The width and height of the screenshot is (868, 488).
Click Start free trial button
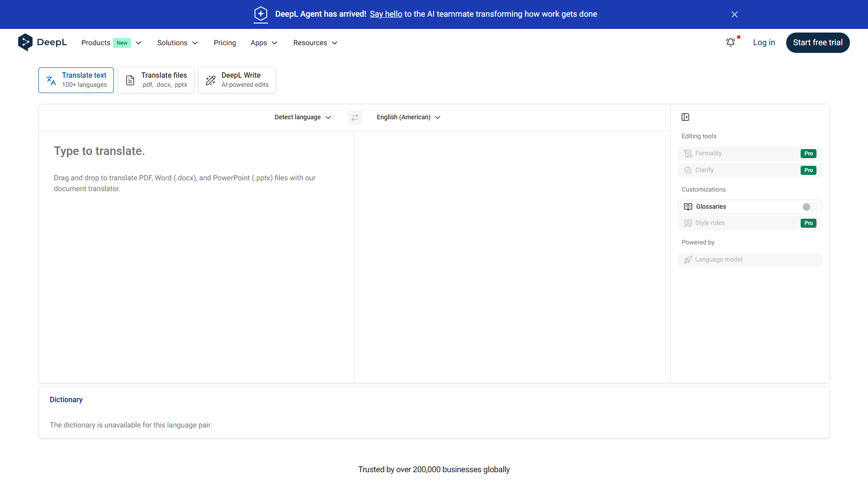(817, 42)
